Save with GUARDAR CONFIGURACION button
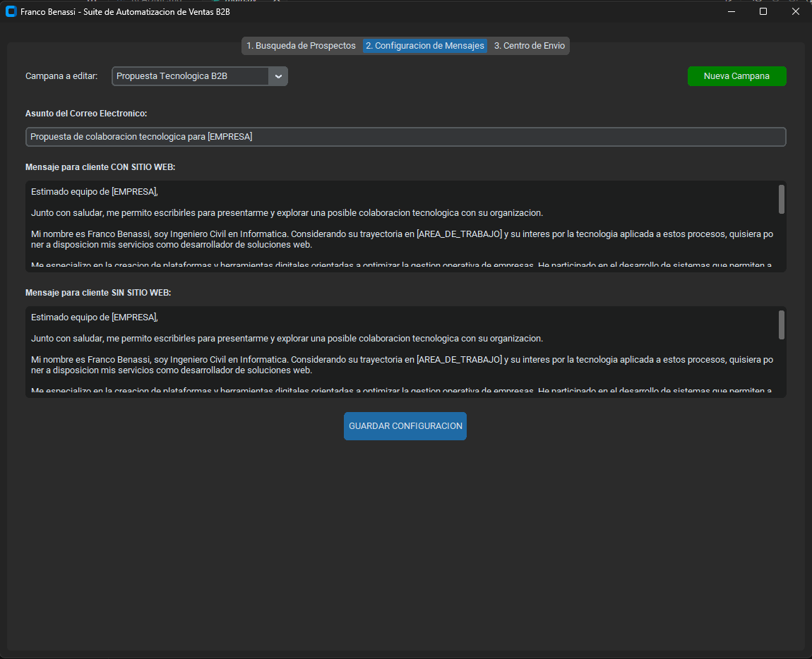Image resolution: width=812 pixels, height=659 pixels. click(405, 426)
